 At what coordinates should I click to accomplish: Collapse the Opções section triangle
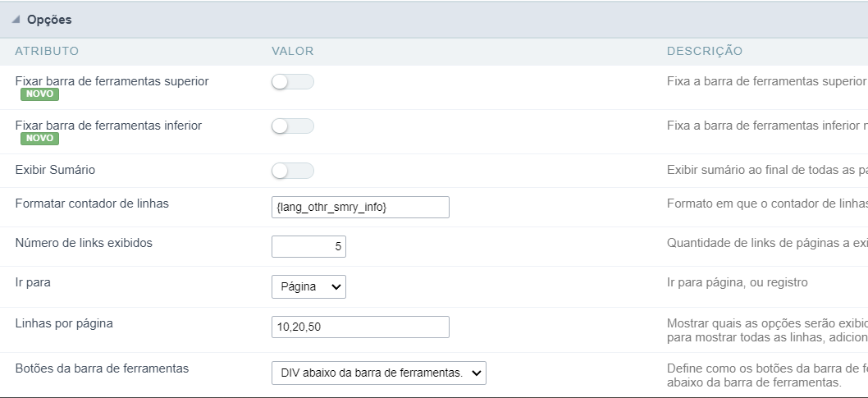pos(16,20)
